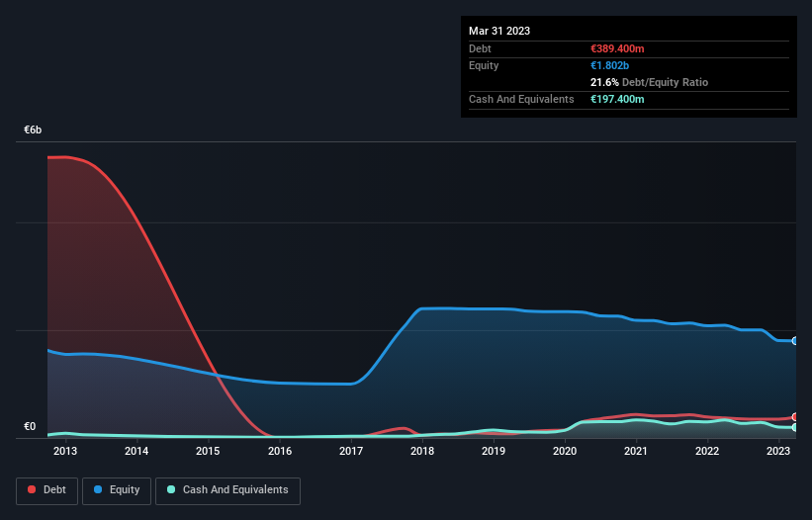Click the €6b y-axis label
This screenshot has height=520, width=812.
(x=33, y=130)
